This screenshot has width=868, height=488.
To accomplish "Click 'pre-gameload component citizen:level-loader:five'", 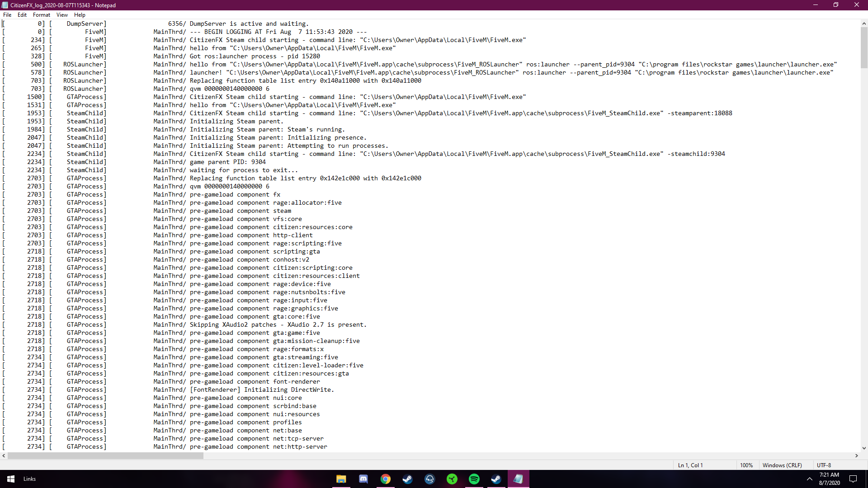I will [276, 366].
